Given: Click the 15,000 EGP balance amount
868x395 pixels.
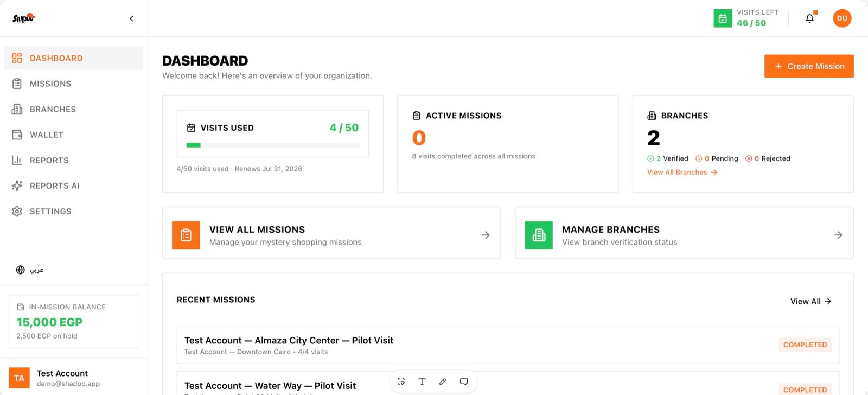Looking at the screenshot, I should [x=49, y=322].
